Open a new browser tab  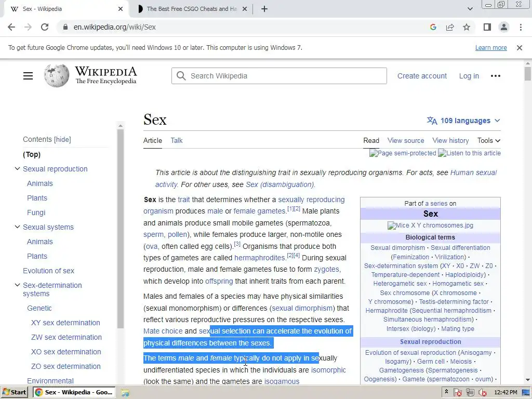pyautogui.click(x=264, y=9)
